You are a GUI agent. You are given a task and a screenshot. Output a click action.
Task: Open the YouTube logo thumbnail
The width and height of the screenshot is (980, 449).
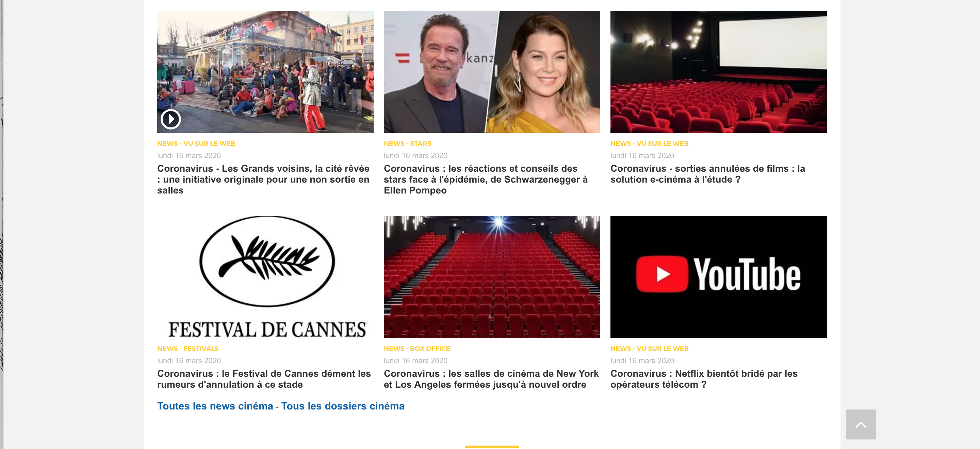click(x=718, y=277)
